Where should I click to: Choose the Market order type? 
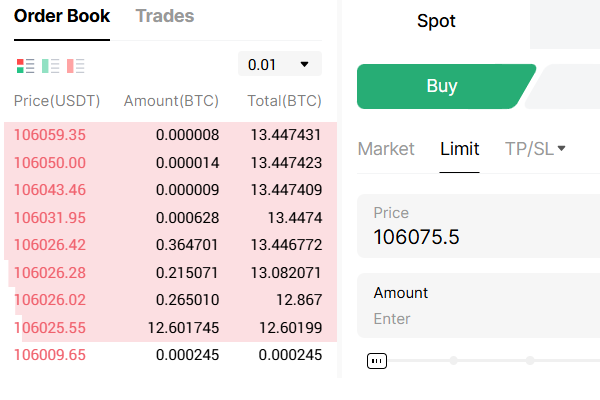[x=386, y=149]
